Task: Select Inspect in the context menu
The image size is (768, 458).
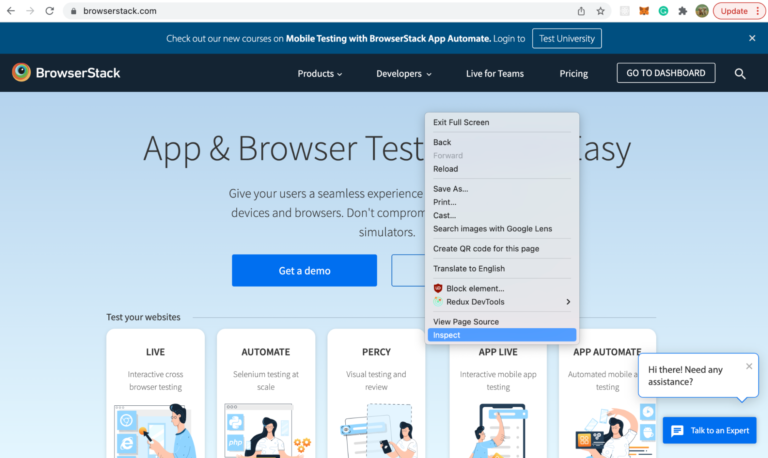Action: [x=502, y=335]
